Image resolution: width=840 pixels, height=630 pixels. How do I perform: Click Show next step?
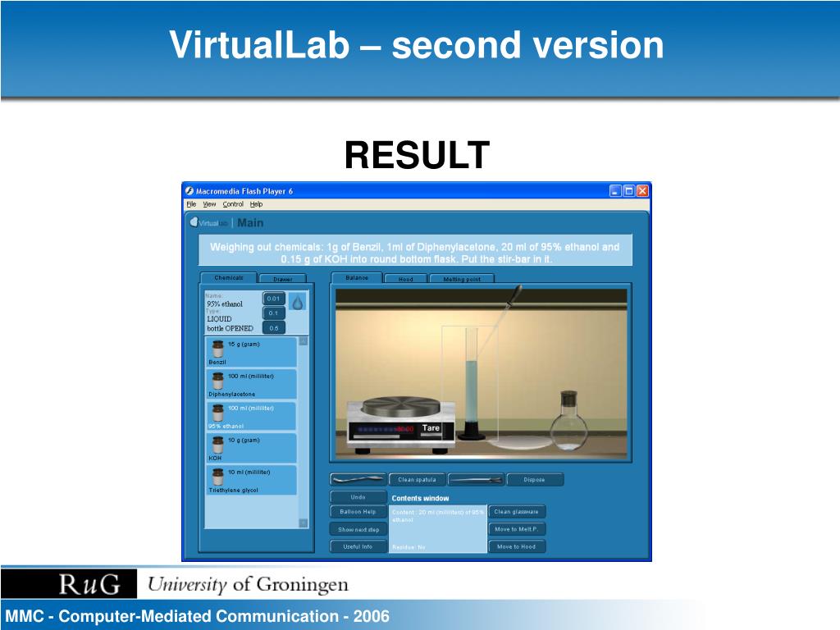(x=358, y=529)
